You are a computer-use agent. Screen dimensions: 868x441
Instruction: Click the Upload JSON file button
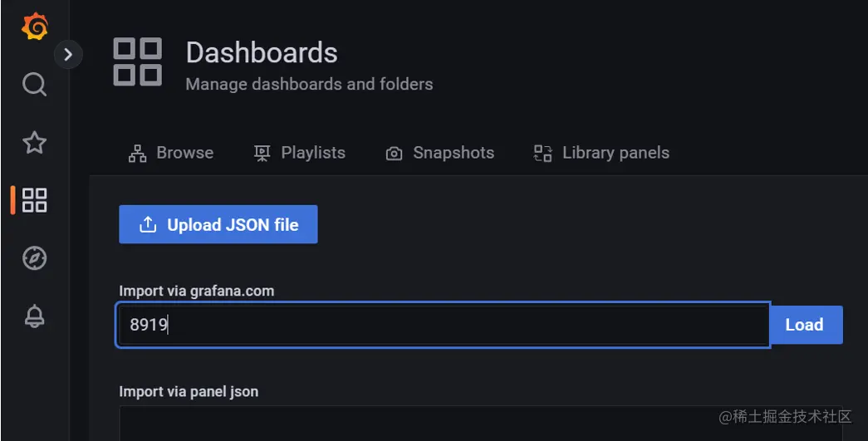click(218, 224)
